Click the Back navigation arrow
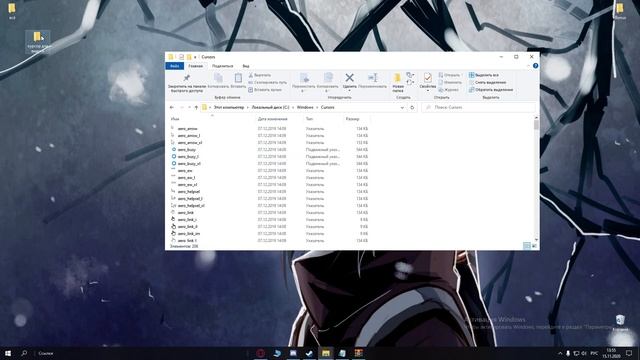This screenshot has width=640, height=360. pos(172,107)
